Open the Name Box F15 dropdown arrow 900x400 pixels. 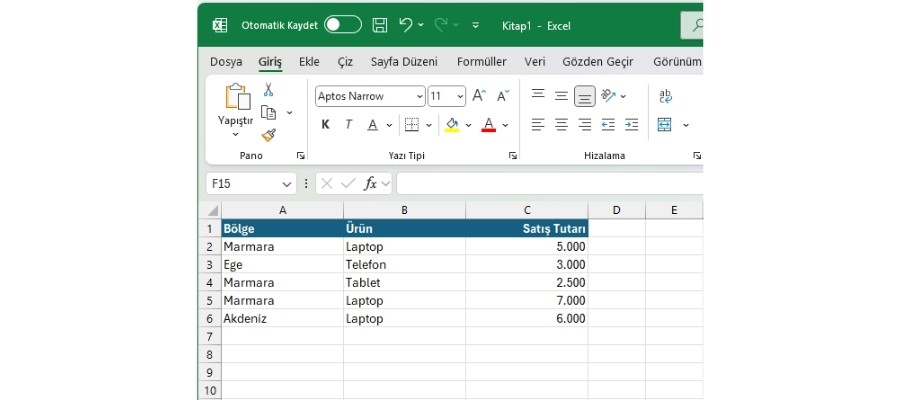click(x=287, y=184)
